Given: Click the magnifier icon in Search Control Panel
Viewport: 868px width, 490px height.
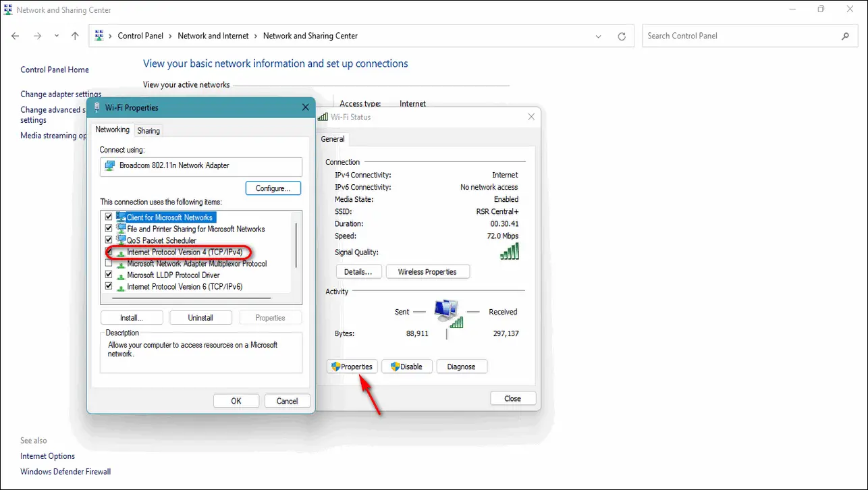Looking at the screenshot, I should 845,36.
